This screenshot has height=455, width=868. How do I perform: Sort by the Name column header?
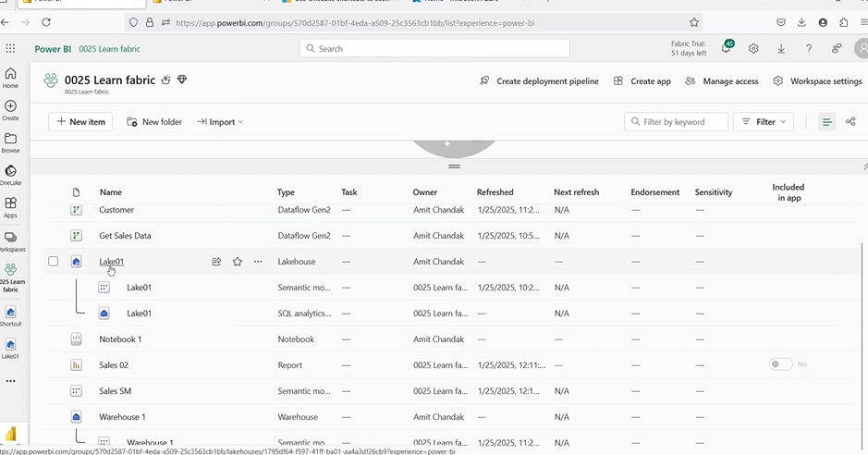[111, 192]
